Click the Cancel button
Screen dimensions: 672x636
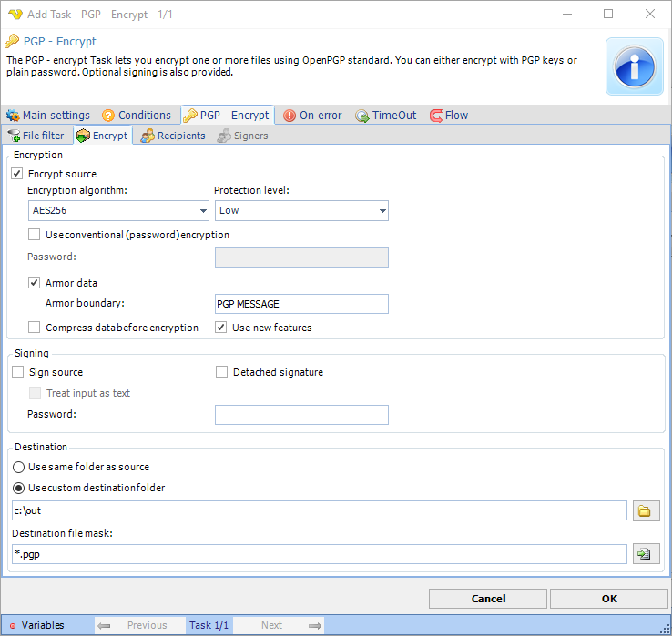(489, 599)
